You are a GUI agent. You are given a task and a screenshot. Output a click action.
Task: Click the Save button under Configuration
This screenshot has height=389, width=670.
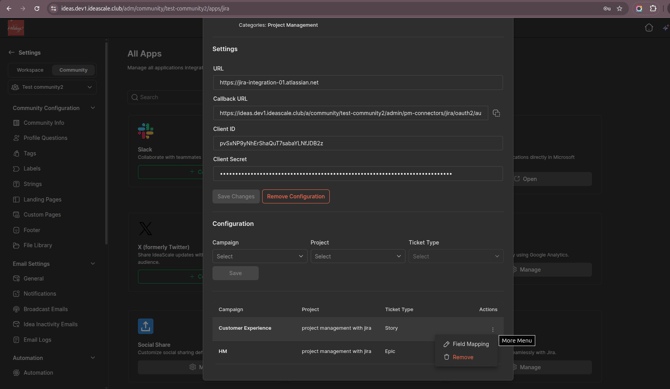point(235,273)
